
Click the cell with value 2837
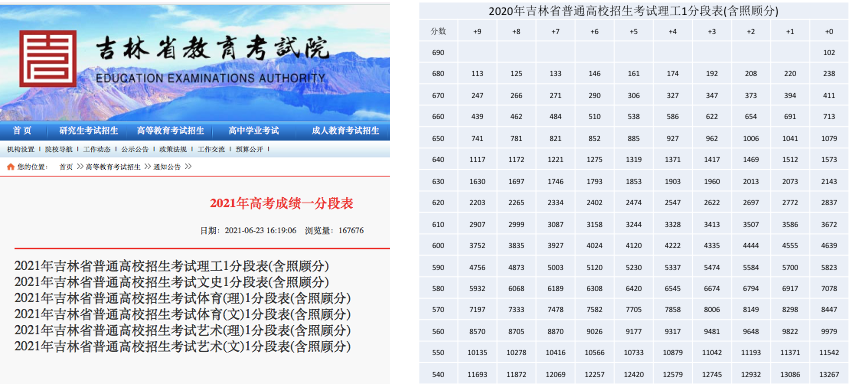(829, 202)
